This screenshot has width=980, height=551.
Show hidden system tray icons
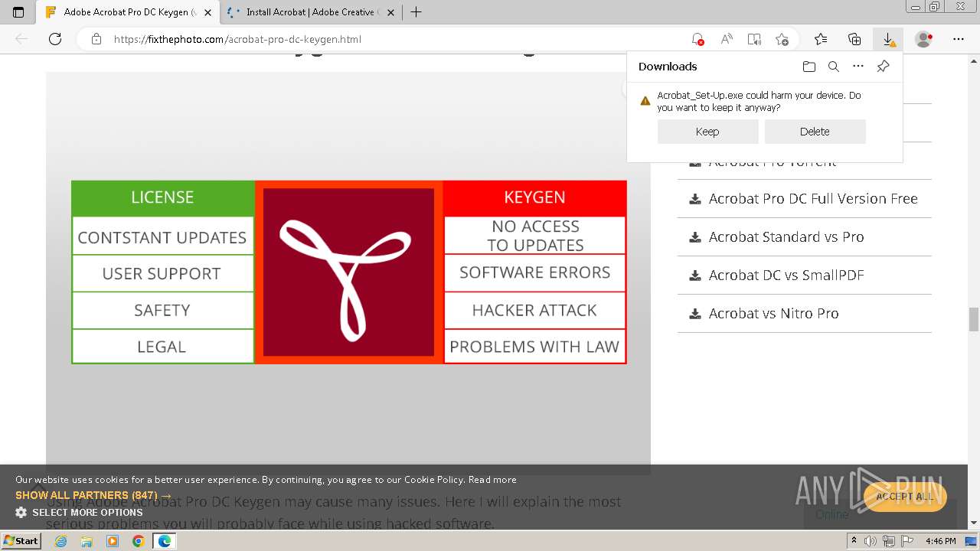tap(854, 541)
